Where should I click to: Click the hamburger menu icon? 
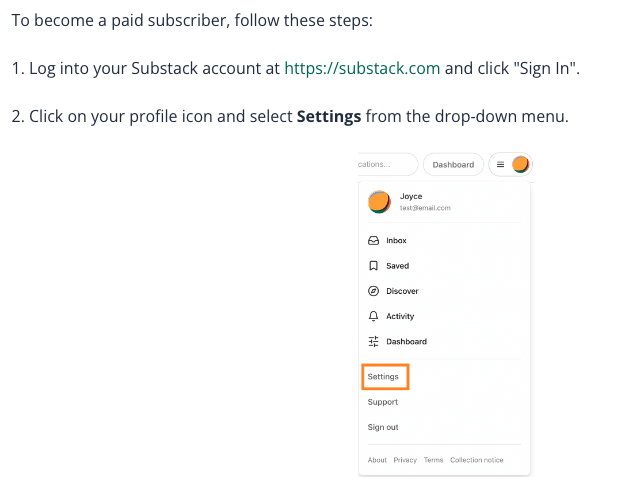click(x=501, y=164)
